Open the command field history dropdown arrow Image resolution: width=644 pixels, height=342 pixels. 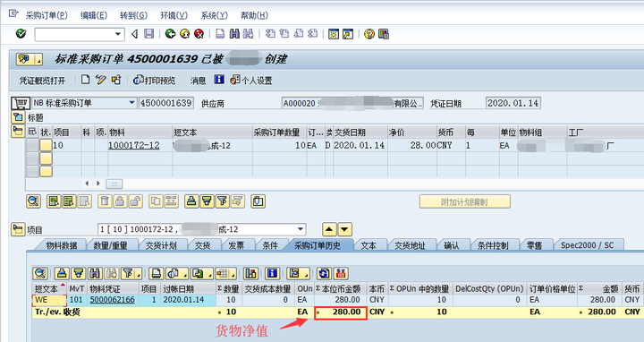click(118, 35)
